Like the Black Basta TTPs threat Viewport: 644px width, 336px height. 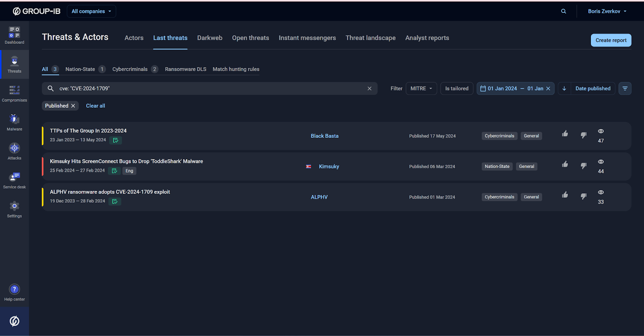pyautogui.click(x=565, y=133)
